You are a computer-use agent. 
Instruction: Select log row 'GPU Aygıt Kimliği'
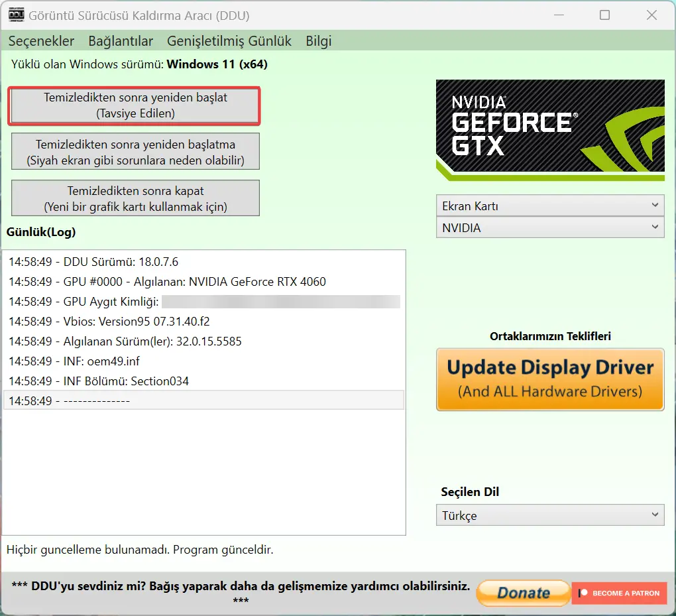pos(203,302)
